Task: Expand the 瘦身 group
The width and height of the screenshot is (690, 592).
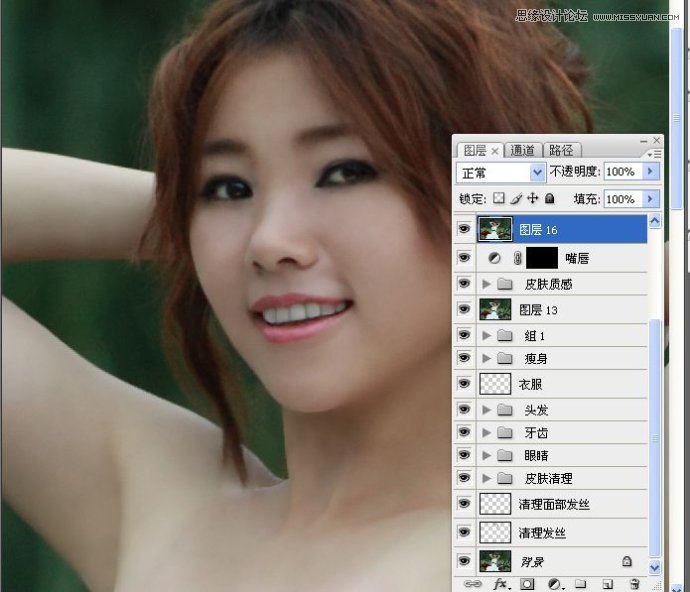Action: coord(486,358)
